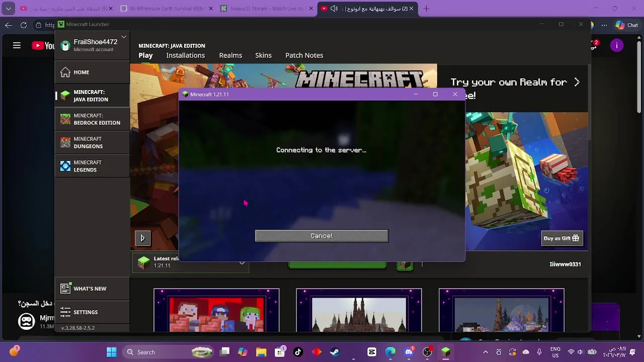The image size is (644, 362).
Task: Open the red characters news thumbnail
Action: coord(216,311)
